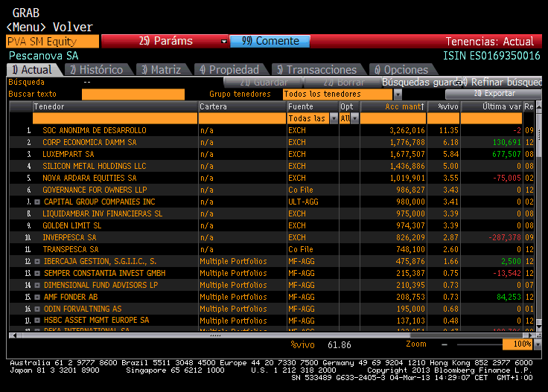Switch to the Histórico tab
This screenshot has height=392, width=548.
[x=98, y=70]
